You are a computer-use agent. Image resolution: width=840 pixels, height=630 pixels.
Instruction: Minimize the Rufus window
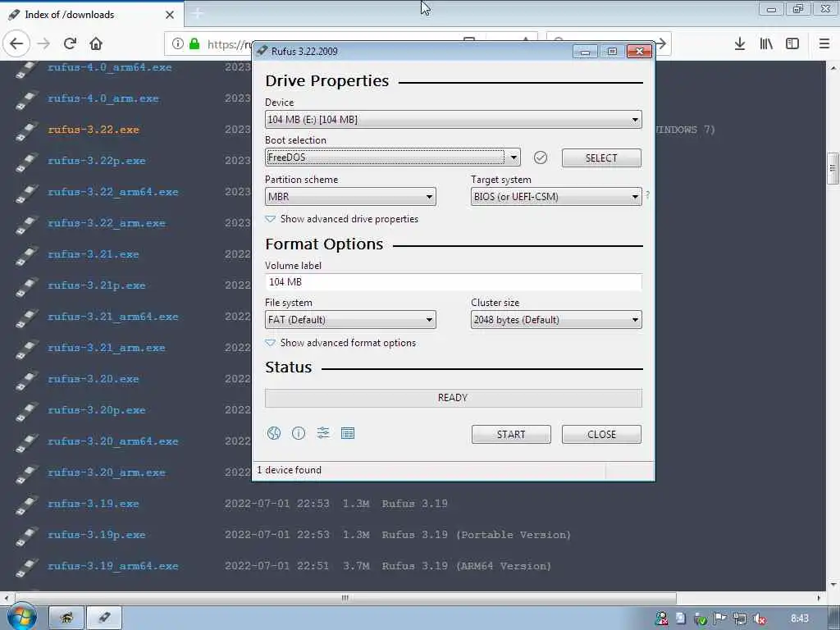[x=585, y=52]
